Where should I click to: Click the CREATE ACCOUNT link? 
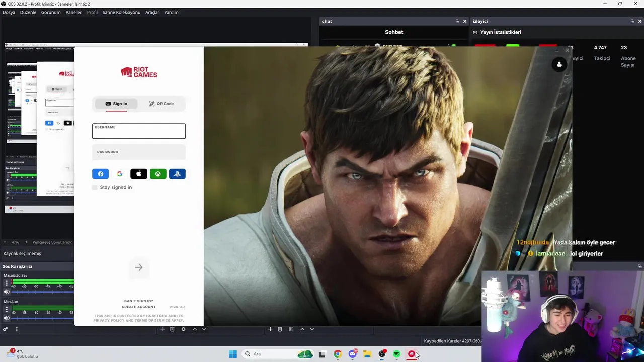tap(138, 307)
